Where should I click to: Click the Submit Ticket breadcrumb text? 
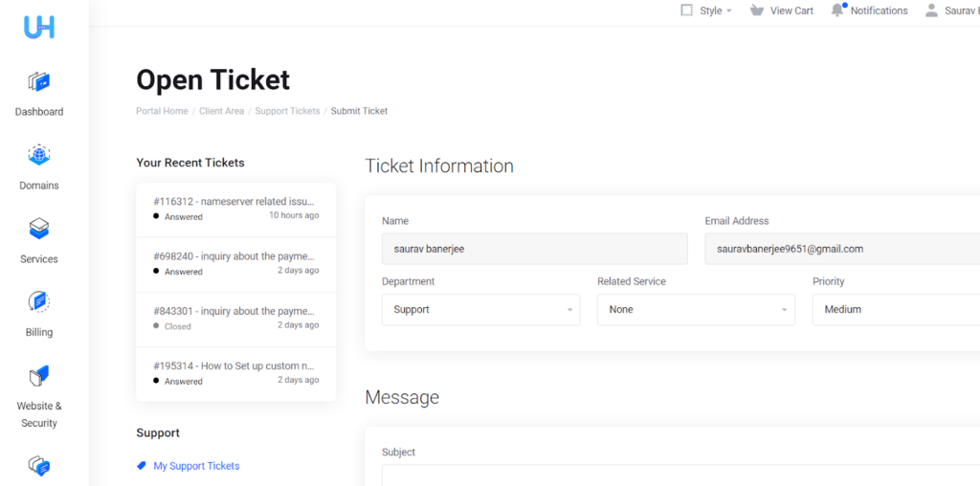360,111
